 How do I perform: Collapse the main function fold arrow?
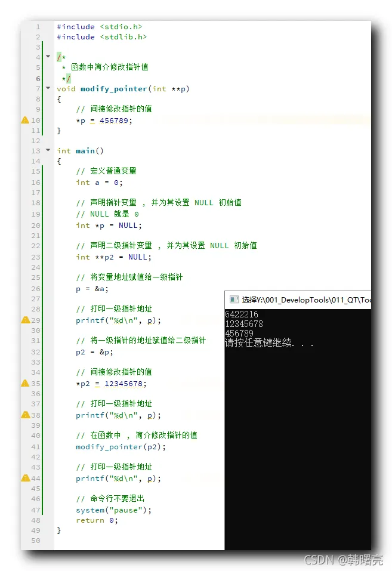tap(48, 150)
